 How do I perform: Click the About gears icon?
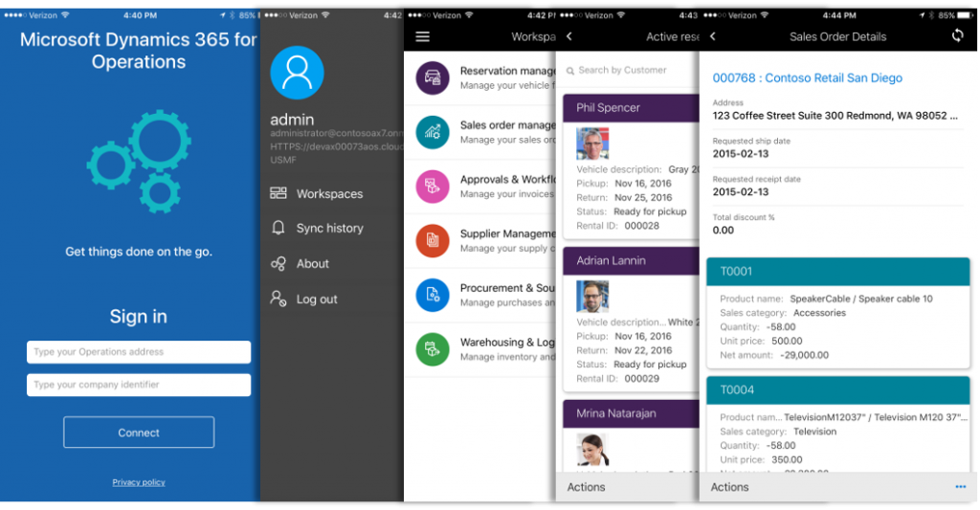pos(278,263)
